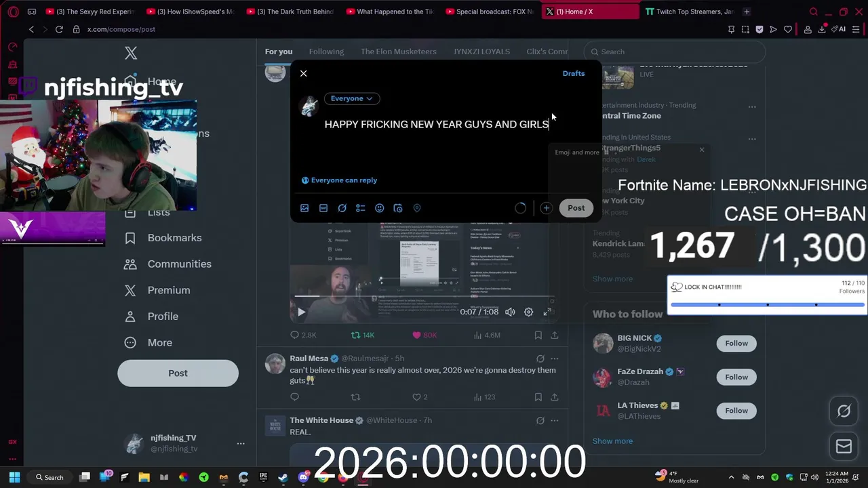
Task: Open JYNXZI LOYALS tab
Action: [481, 52]
